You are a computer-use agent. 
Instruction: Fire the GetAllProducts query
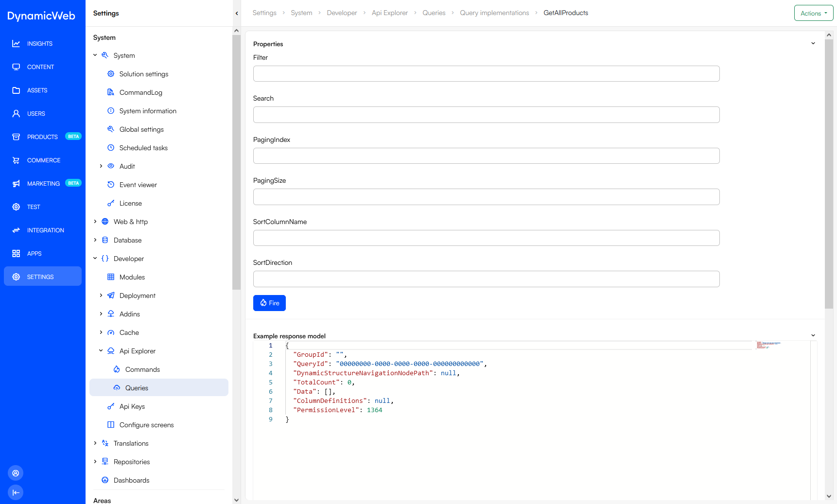[x=269, y=303]
